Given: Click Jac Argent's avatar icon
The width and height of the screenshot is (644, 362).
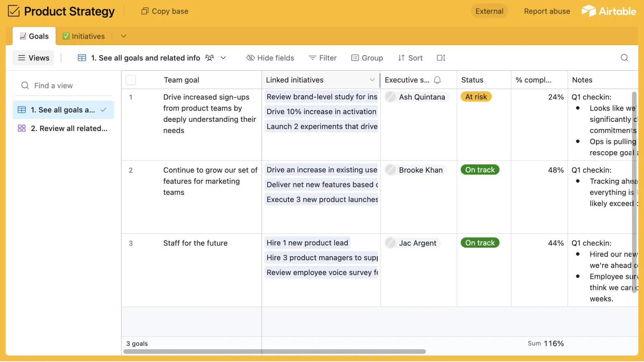Looking at the screenshot, I should tap(390, 243).
